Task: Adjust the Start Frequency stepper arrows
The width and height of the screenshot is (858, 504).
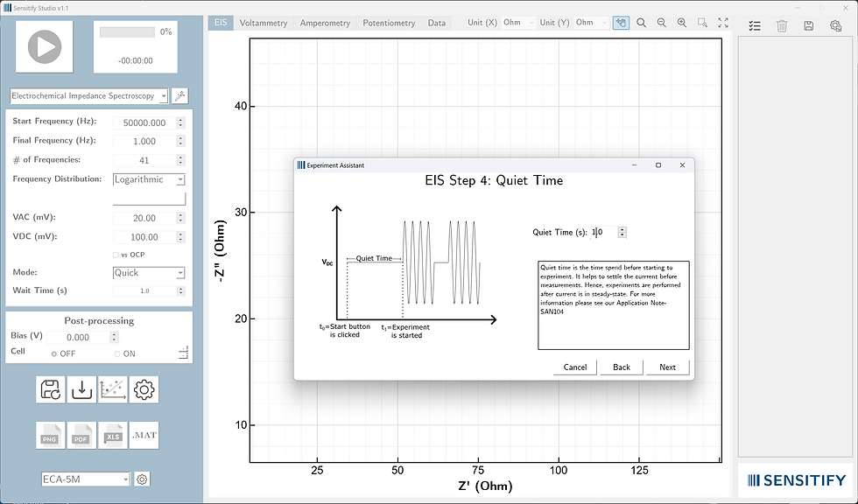Action: [180, 123]
